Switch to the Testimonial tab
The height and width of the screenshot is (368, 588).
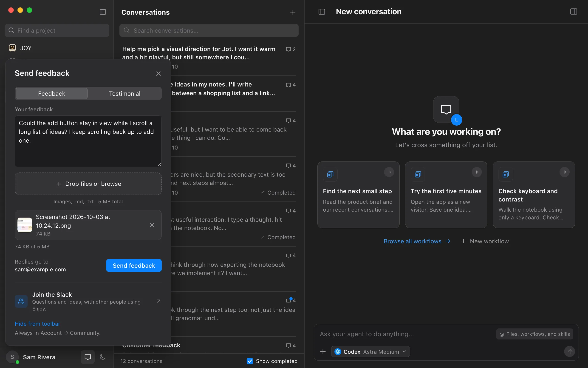(x=125, y=93)
